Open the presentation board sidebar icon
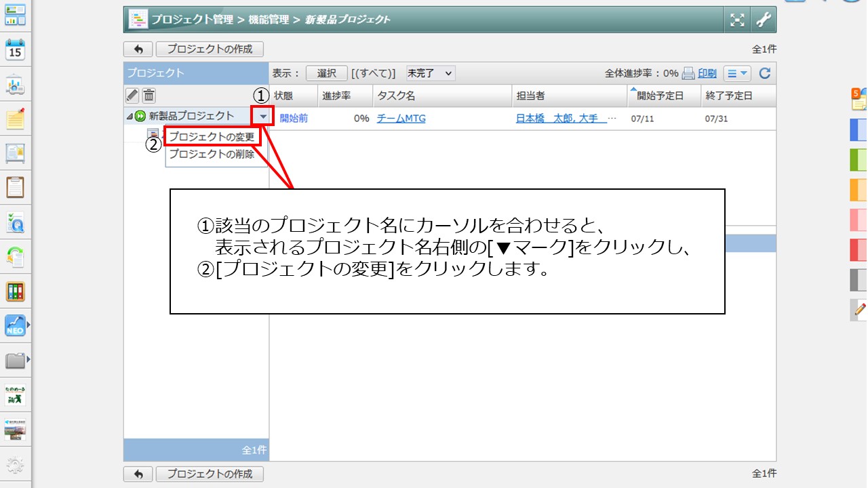The image size is (868, 488). point(15,85)
